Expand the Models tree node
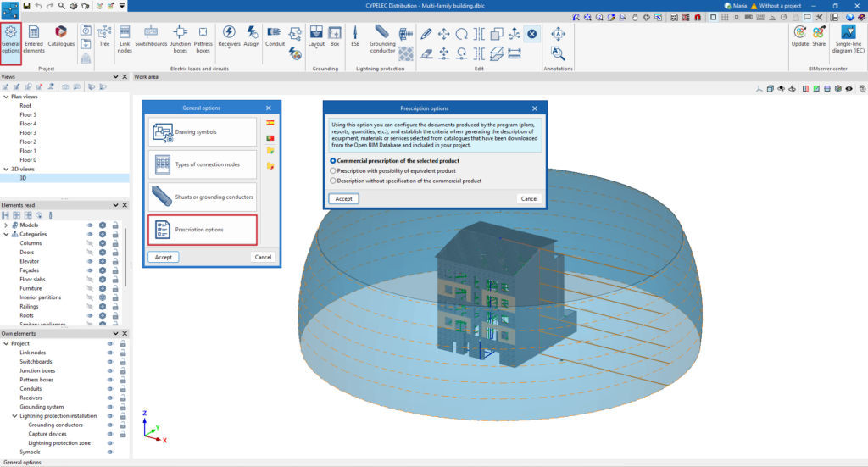This screenshot has height=467, width=868. [x=6, y=225]
